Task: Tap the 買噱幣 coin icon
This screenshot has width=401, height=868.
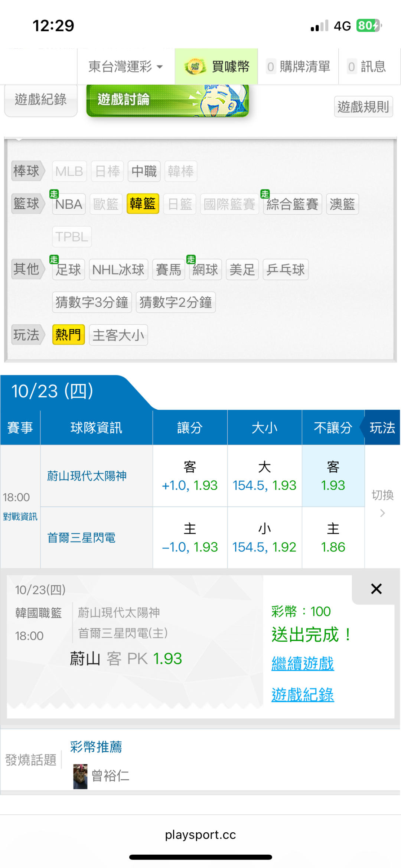Action: click(x=195, y=67)
